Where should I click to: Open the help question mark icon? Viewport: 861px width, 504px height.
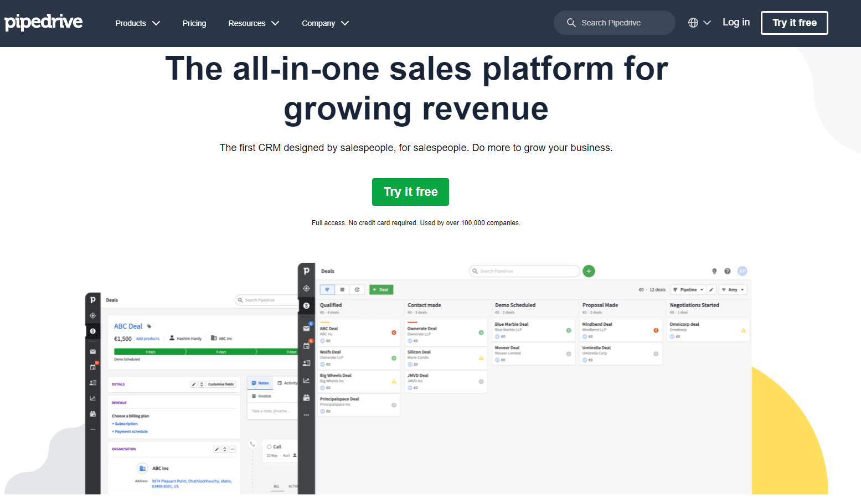point(728,271)
